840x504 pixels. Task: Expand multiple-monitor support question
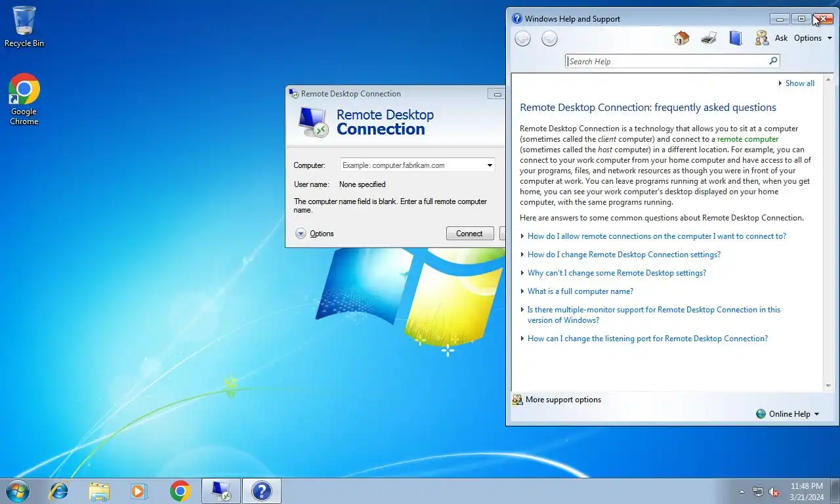point(654,315)
